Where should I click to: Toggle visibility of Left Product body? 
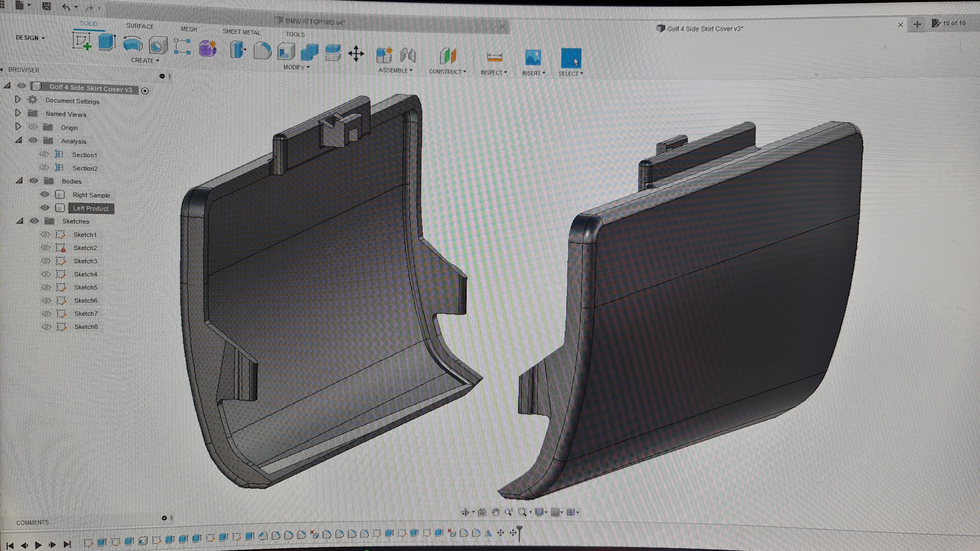[45, 208]
